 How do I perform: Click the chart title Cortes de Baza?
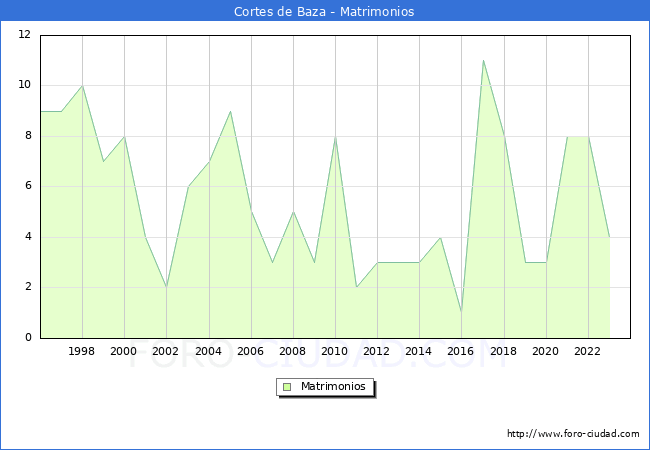pyautogui.click(x=324, y=12)
